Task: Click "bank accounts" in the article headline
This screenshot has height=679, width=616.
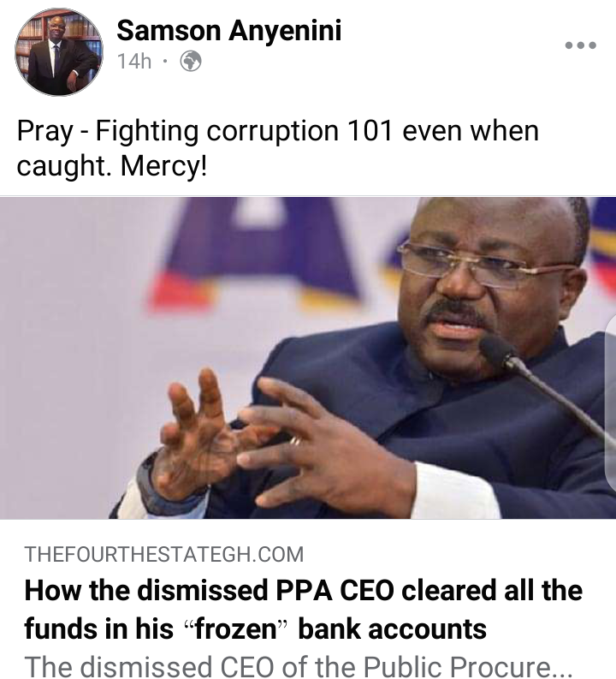Action: pyautogui.click(x=393, y=628)
